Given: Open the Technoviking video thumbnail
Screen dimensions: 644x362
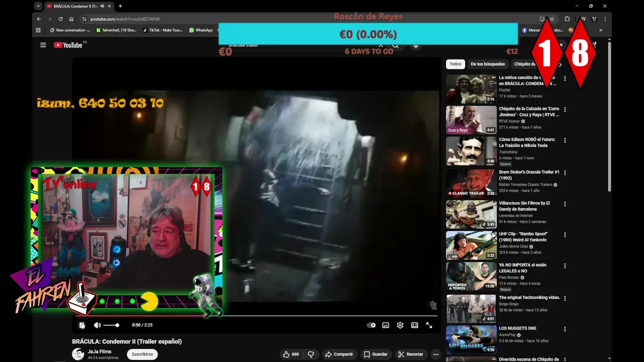Looking at the screenshot, I should point(471,309).
